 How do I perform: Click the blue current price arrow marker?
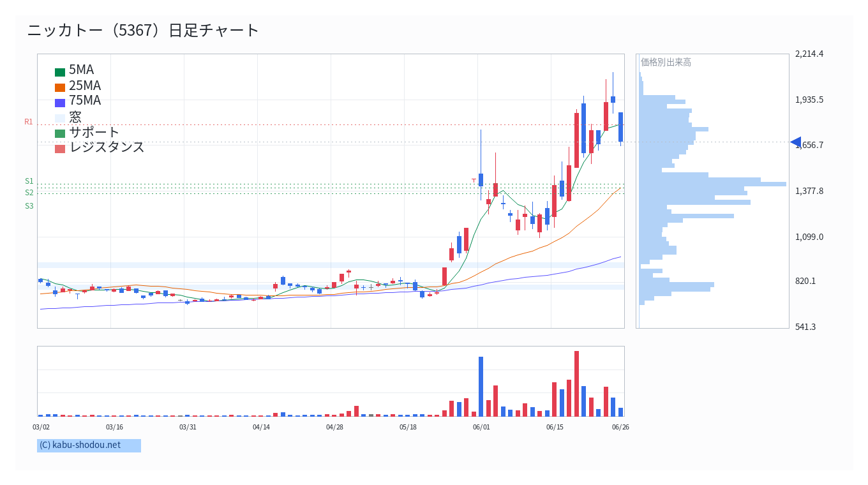click(x=795, y=142)
